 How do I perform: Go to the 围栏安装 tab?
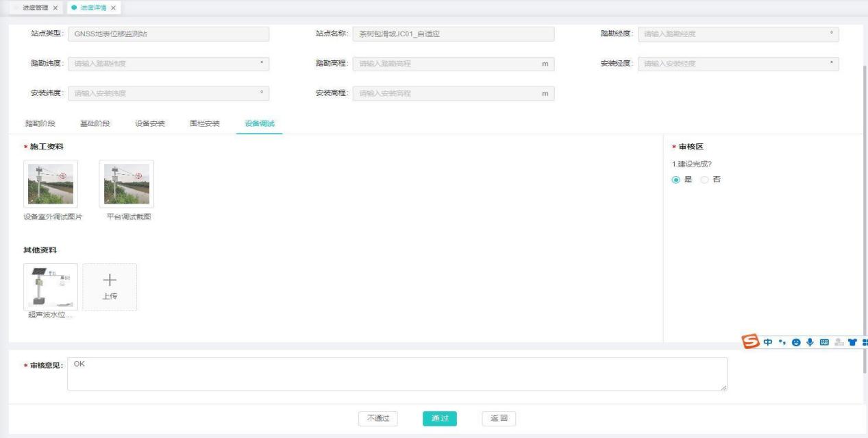click(204, 123)
